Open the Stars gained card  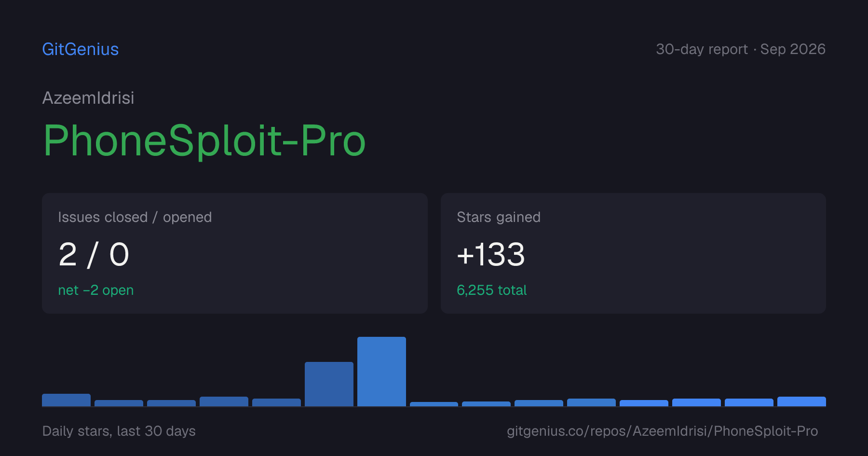coord(633,253)
